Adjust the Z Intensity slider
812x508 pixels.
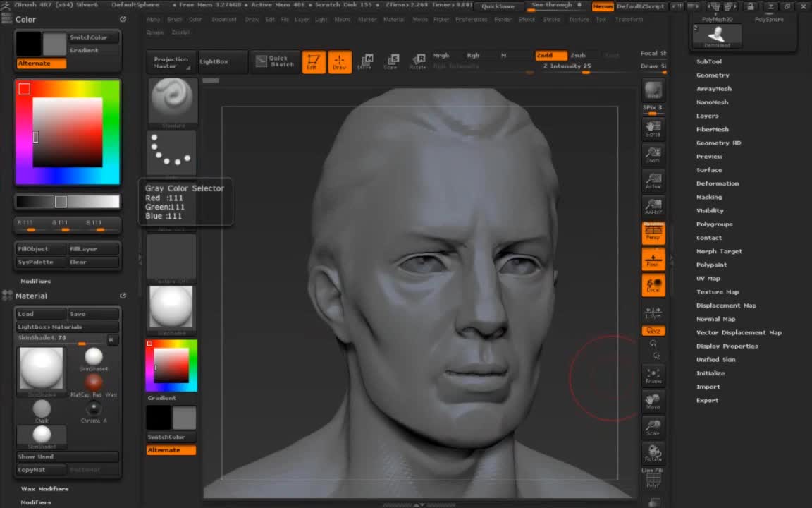[567, 68]
